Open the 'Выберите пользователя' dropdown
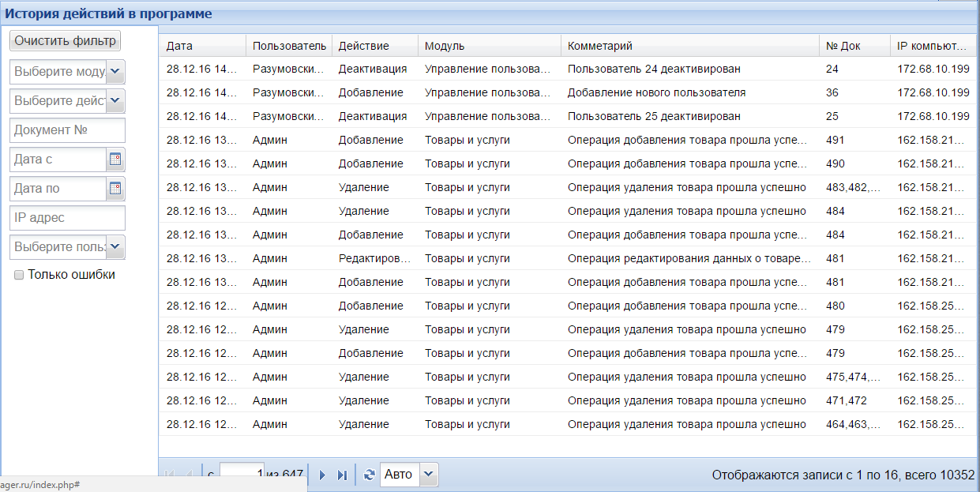 point(115,247)
